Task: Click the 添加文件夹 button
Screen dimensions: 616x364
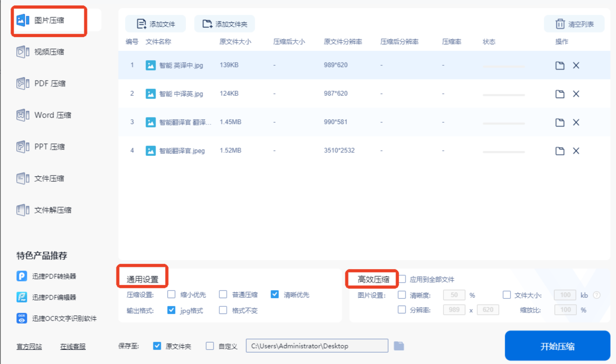Action: 225,24
